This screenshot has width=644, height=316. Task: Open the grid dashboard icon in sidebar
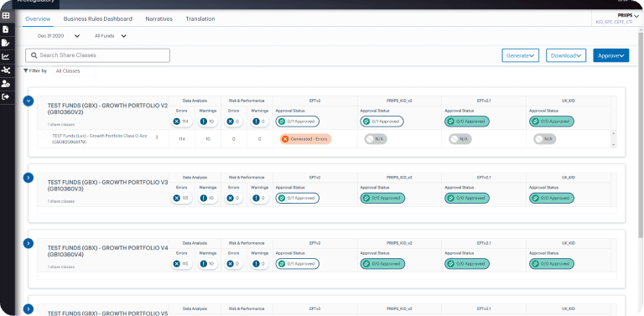(6, 16)
